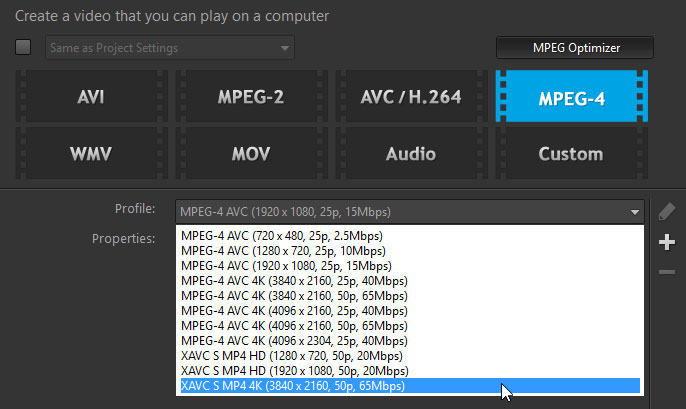The width and height of the screenshot is (686, 409).
Task: Pick MPEG-4 AVC 4K 4096 x 2304 profile
Action: [295, 341]
